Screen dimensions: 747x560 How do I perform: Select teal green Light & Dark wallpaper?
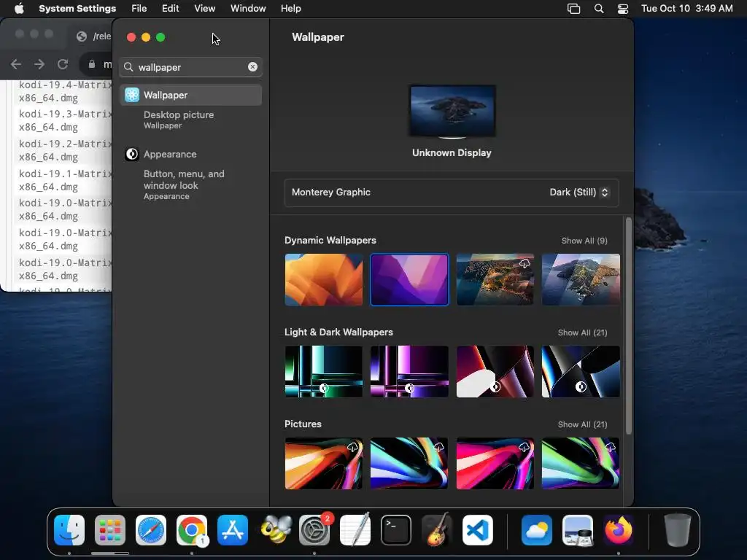coord(323,371)
